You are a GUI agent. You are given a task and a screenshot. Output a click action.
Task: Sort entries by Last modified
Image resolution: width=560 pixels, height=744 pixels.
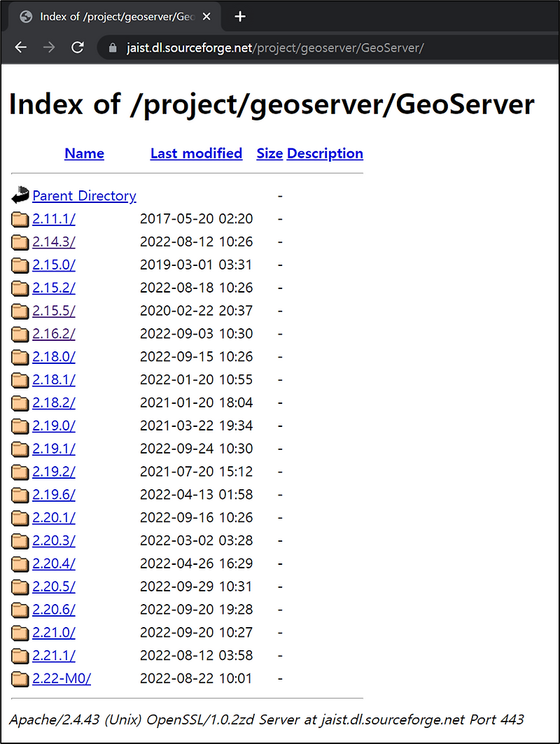pos(196,153)
